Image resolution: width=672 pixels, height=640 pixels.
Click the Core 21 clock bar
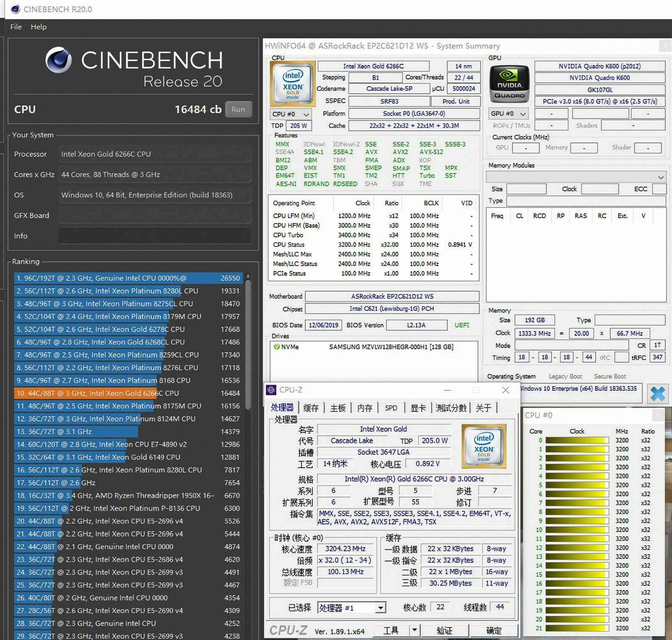577,628
